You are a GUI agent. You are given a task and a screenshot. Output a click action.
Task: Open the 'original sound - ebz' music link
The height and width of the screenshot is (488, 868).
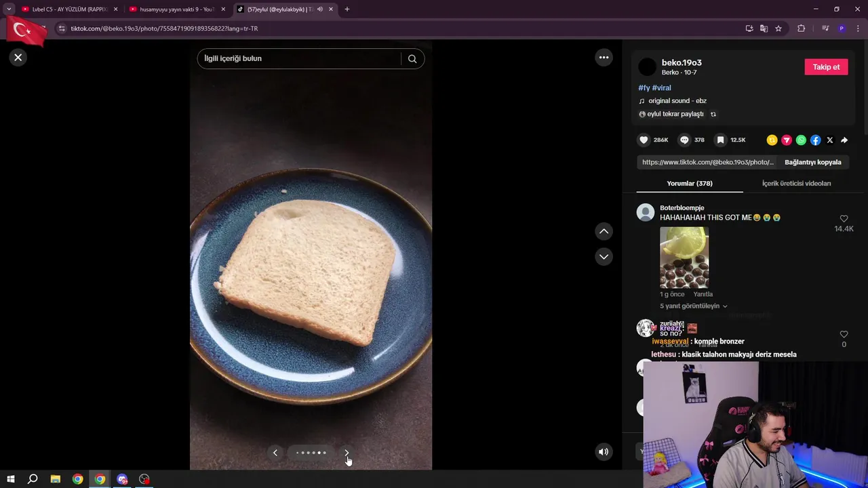click(x=677, y=101)
